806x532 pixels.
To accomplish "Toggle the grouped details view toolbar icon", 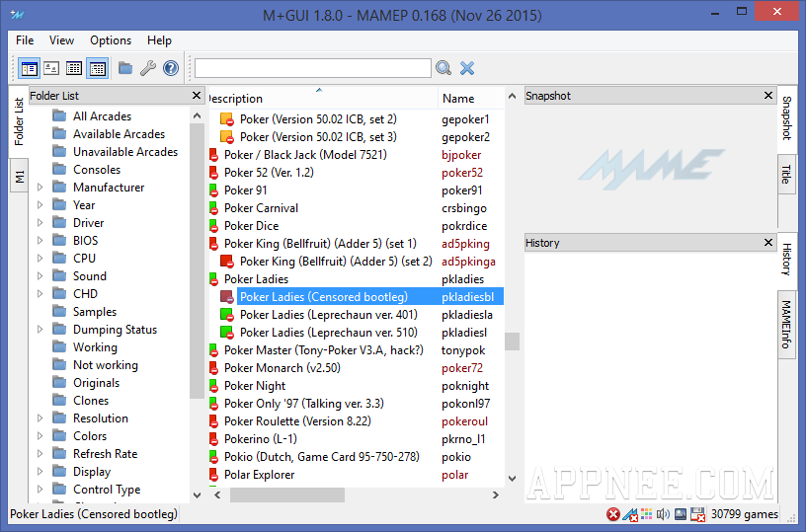I will pos(97,68).
